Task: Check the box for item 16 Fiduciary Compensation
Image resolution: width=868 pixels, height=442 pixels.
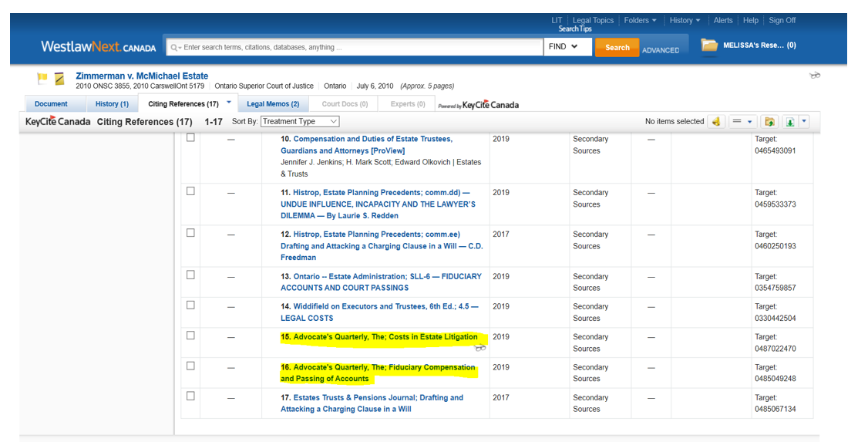Action: pyautogui.click(x=190, y=366)
